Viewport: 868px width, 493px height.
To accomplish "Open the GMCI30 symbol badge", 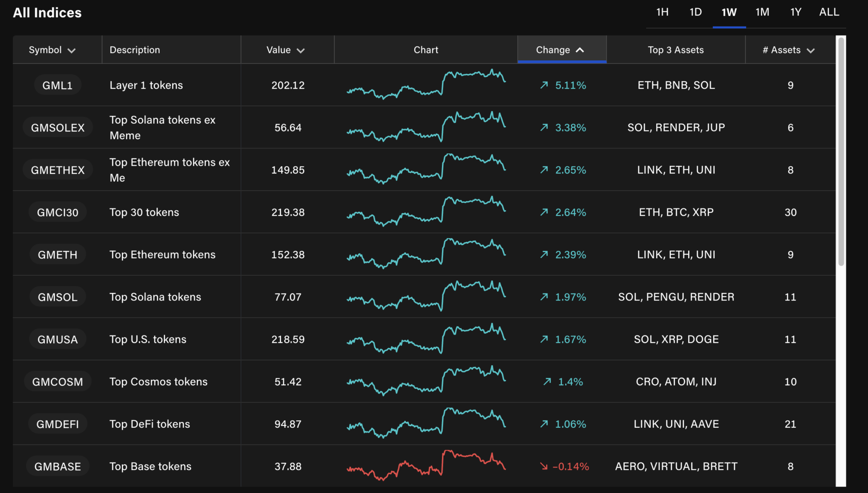I will pos(58,213).
